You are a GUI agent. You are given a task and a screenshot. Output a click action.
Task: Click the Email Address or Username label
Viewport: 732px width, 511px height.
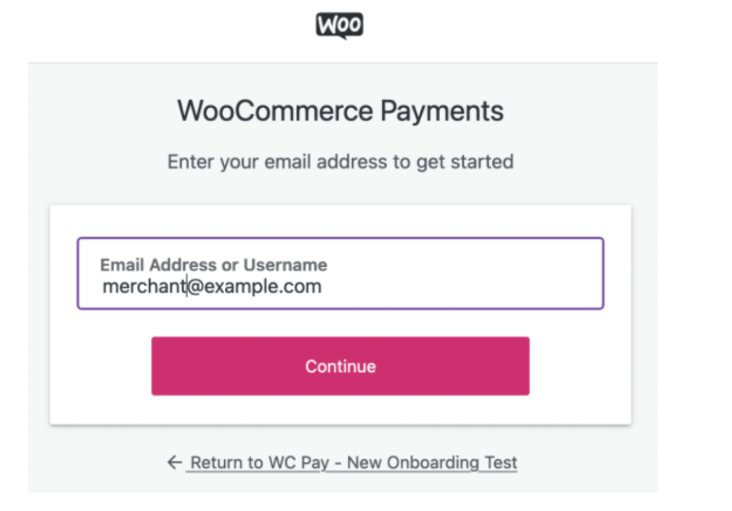tap(213, 265)
